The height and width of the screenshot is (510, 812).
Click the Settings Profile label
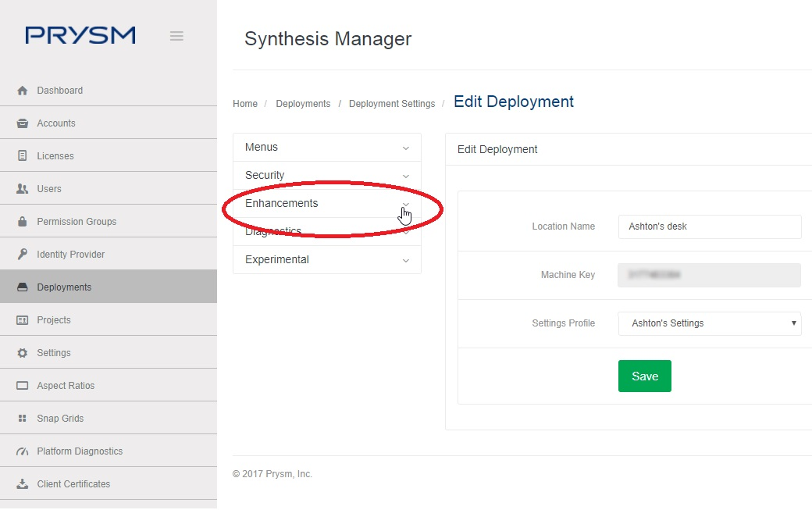point(564,323)
